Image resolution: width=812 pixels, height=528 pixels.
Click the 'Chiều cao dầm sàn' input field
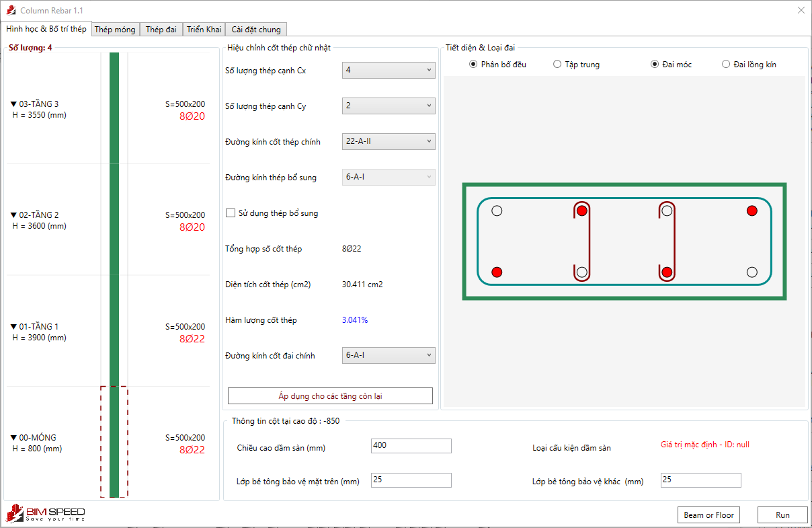tap(410, 446)
